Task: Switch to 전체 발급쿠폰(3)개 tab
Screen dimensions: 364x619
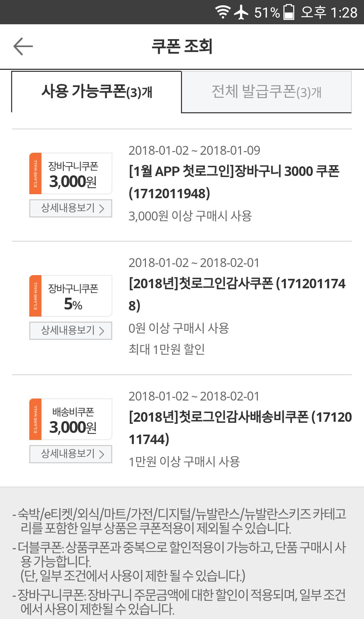Action: 266,92
